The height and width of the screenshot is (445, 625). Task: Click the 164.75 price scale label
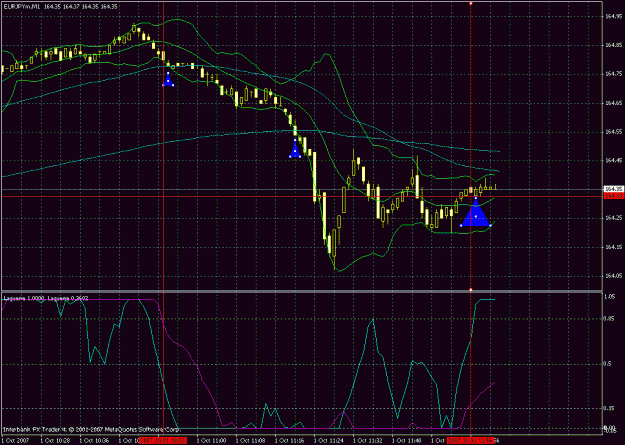613,74
